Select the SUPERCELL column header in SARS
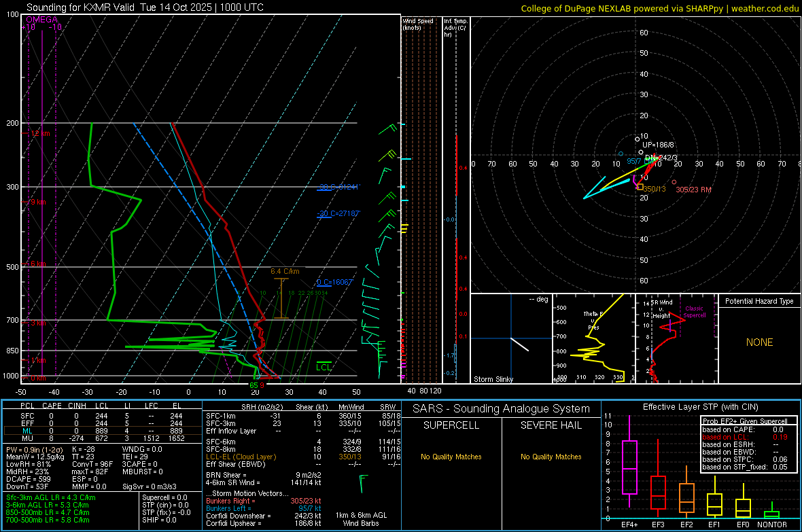The image size is (802, 532). [451, 425]
